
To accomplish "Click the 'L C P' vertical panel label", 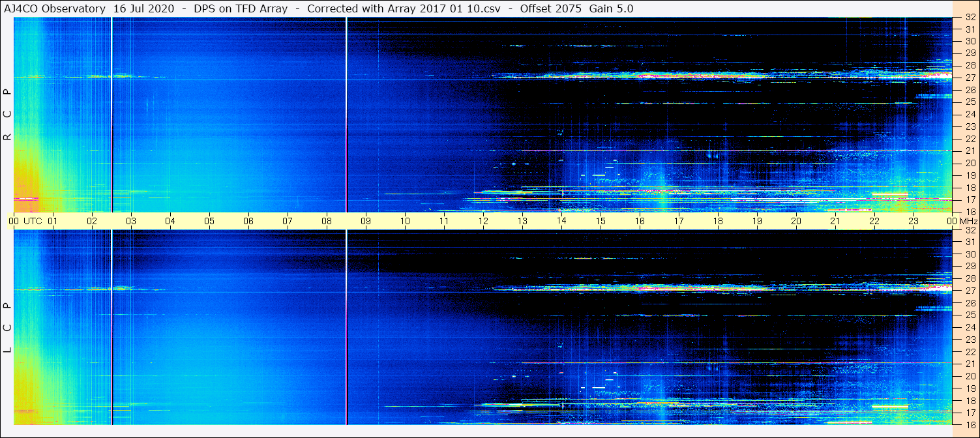I will [x=8, y=328].
